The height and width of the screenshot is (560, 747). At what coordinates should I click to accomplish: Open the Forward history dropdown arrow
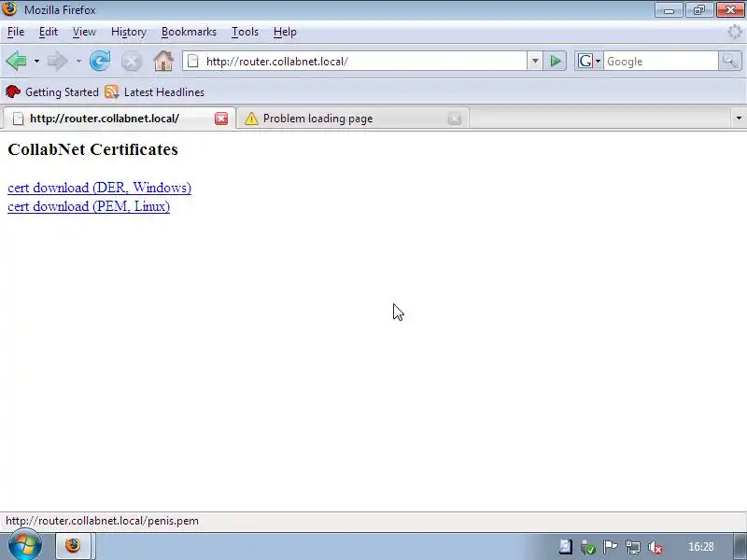(78, 62)
